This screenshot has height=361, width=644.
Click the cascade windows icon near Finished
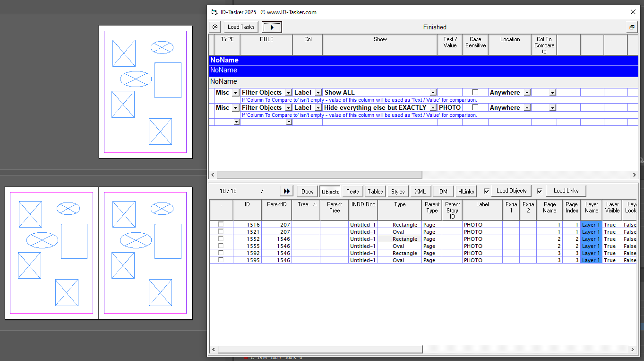(x=632, y=27)
